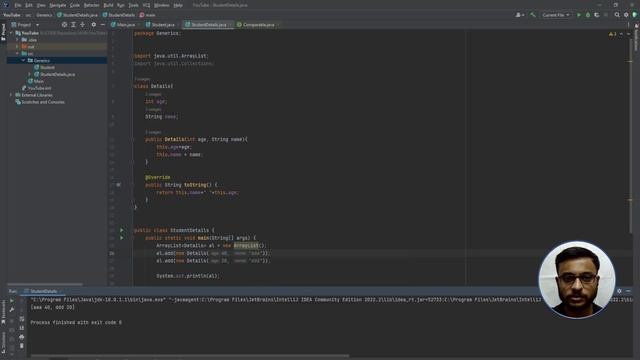
Task: Run the current file with green play button
Action: coord(578,15)
